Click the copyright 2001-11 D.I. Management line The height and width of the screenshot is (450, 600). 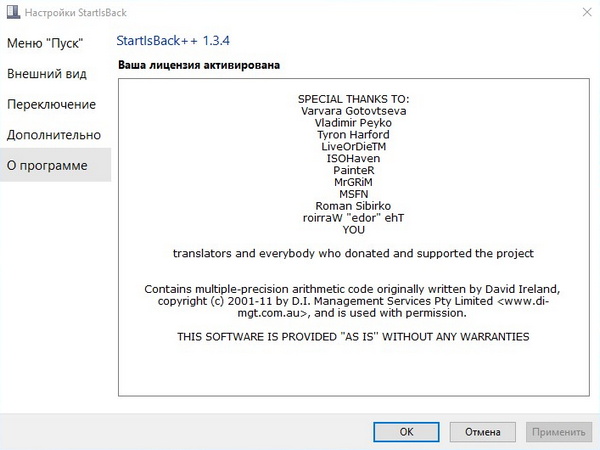coord(353,301)
